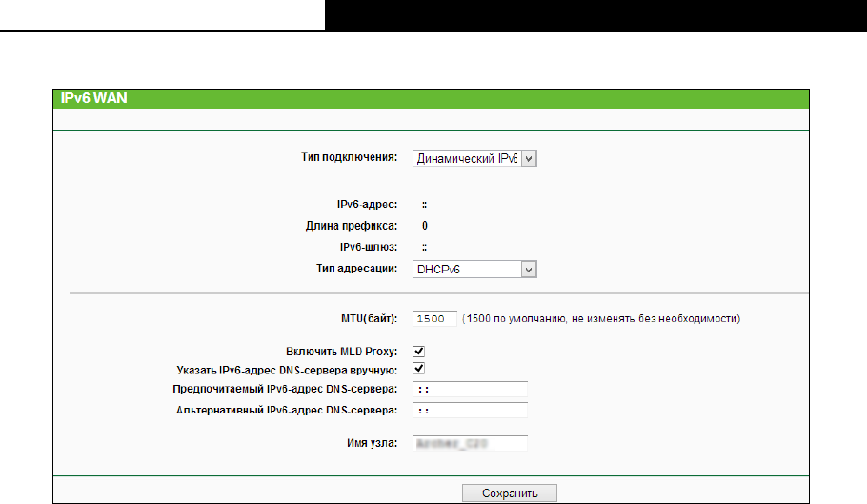The width and height of the screenshot is (867, 504).
Task: Click the 'Тип адресации:' label
Action: (356, 269)
